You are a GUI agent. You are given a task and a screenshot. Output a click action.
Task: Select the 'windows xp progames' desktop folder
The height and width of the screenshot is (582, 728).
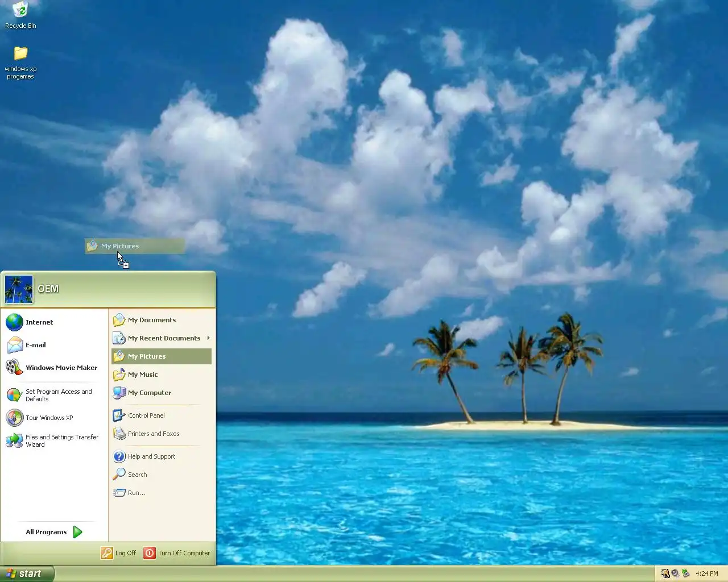pyautogui.click(x=20, y=63)
